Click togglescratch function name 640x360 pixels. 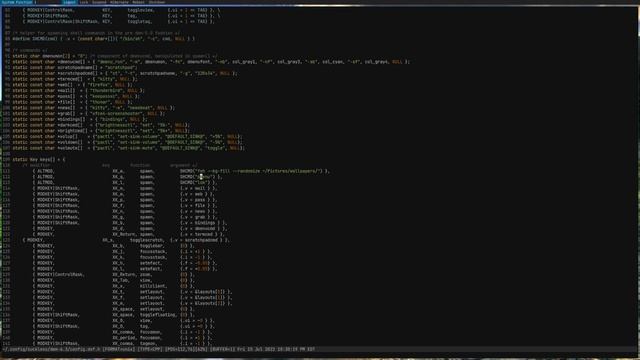click(147, 240)
